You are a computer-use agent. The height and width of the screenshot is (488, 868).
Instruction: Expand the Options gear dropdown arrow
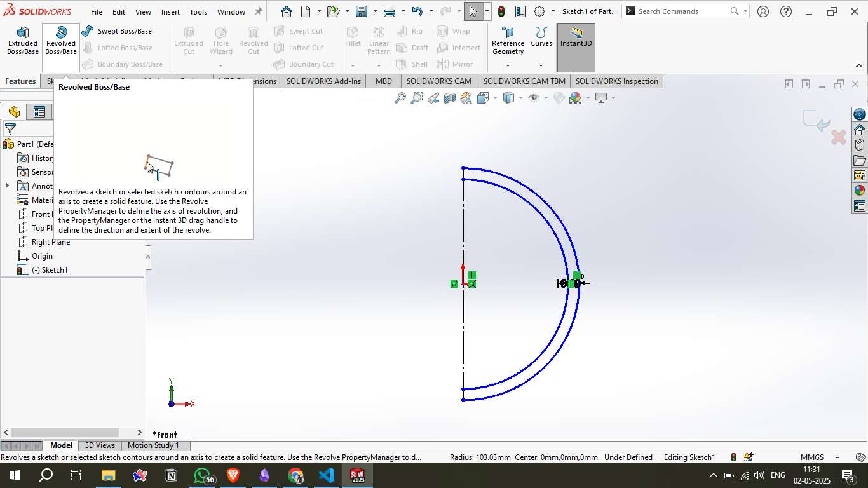pyautogui.click(x=553, y=11)
